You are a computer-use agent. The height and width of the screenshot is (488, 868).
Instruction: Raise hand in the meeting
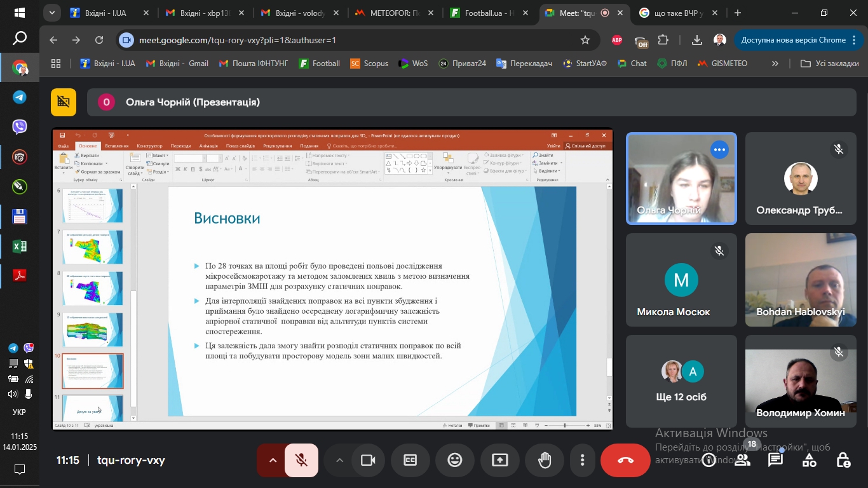(545, 461)
